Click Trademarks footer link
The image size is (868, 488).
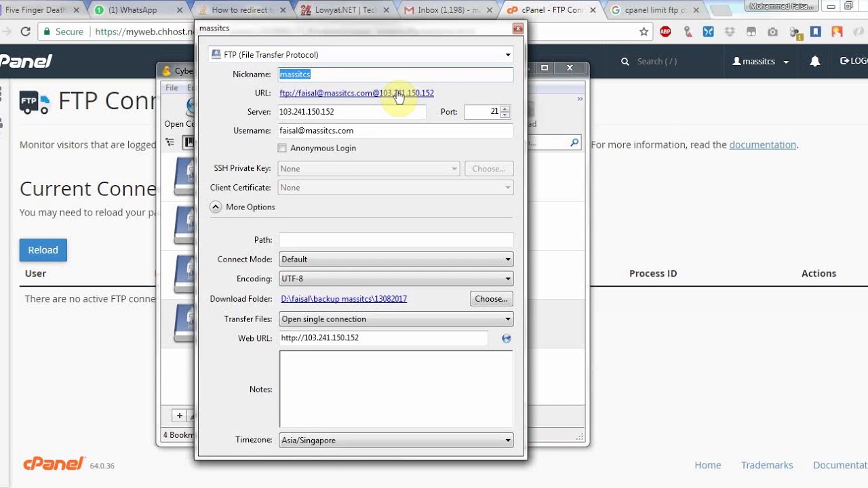click(x=767, y=465)
